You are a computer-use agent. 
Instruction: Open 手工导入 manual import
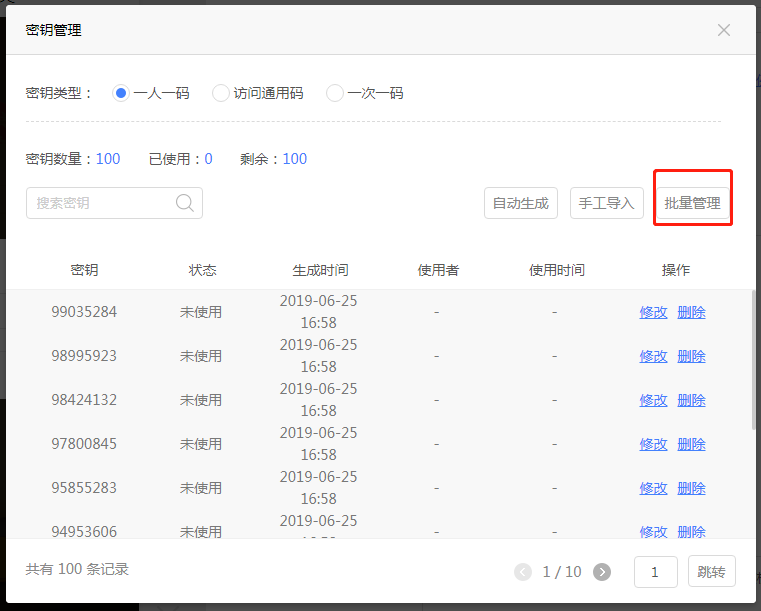coord(606,203)
